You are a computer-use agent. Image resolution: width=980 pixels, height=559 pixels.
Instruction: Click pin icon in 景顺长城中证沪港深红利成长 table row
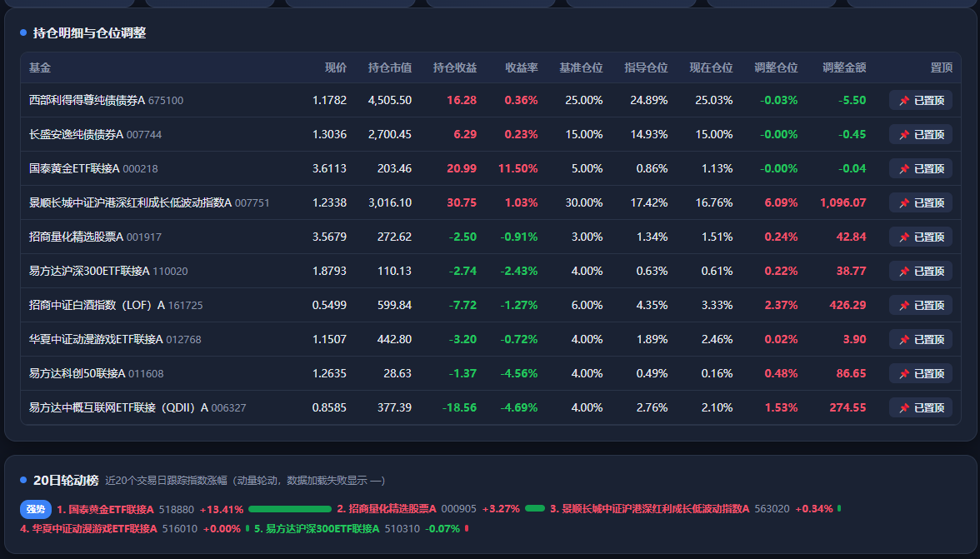(903, 203)
